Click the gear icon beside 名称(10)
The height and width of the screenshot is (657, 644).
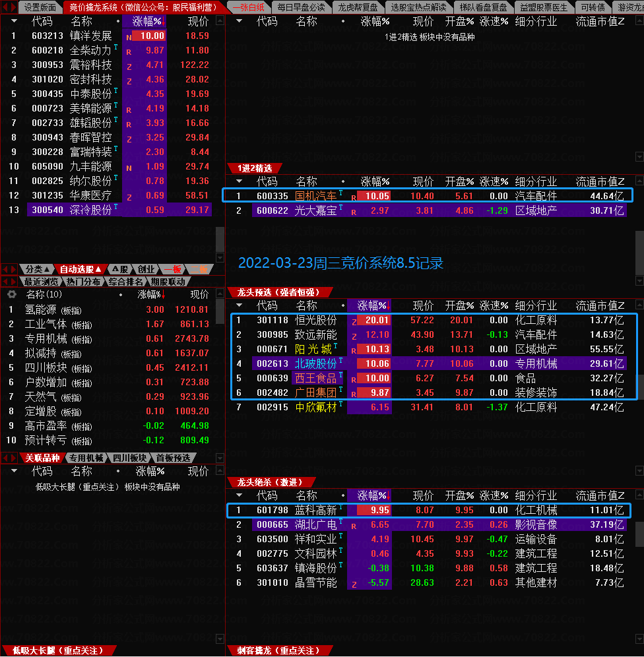pos(11,294)
